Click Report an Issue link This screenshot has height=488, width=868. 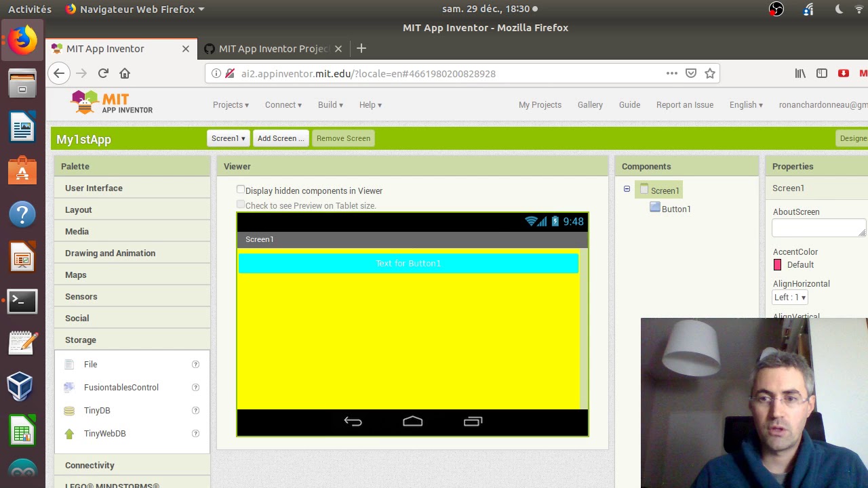685,105
